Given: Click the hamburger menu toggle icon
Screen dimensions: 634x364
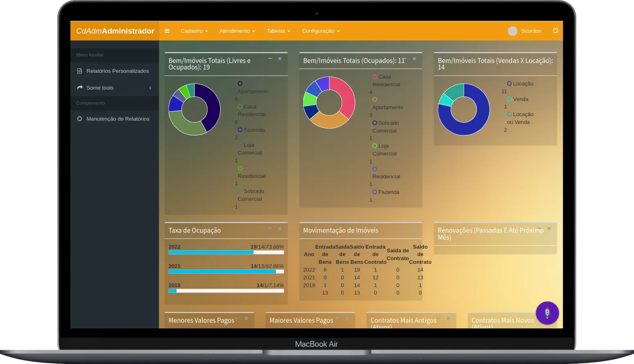Looking at the screenshot, I should [167, 31].
